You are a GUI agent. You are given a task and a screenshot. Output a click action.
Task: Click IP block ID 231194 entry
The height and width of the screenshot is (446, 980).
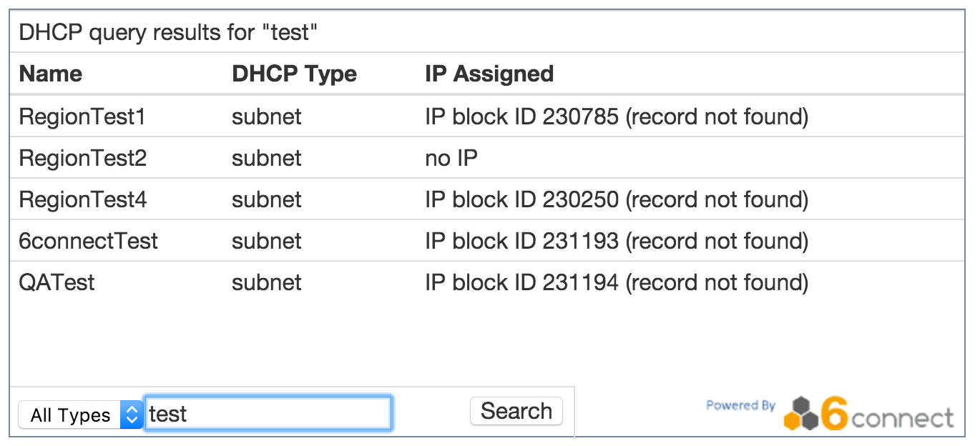[616, 282]
